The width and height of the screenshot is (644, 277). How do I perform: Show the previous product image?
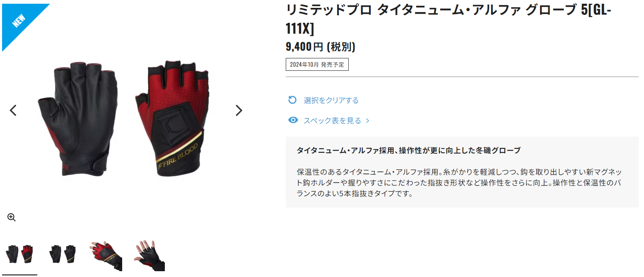(13, 110)
